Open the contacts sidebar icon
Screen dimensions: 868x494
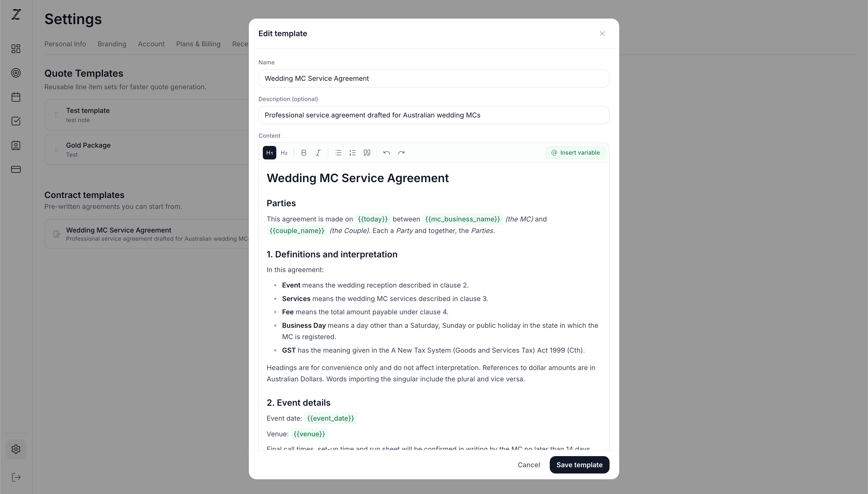pyautogui.click(x=16, y=145)
